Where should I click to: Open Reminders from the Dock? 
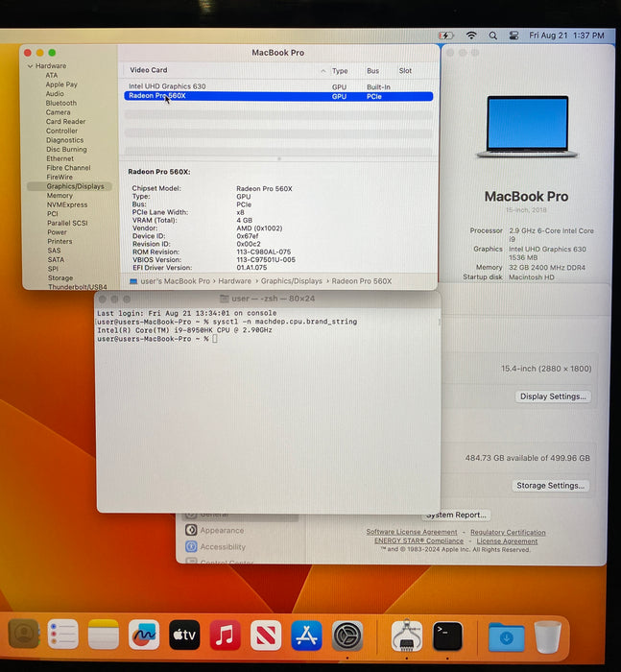(62, 634)
